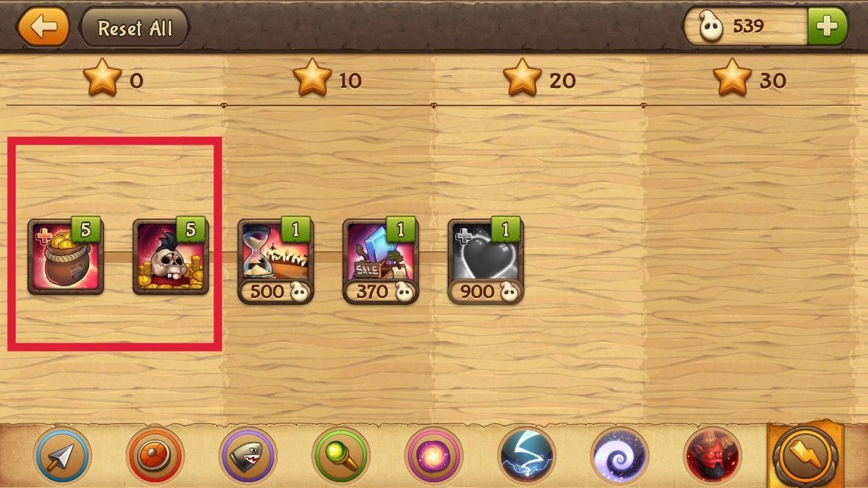Click the star 30 tier marker
868x488 pixels.
pos(750,79)
